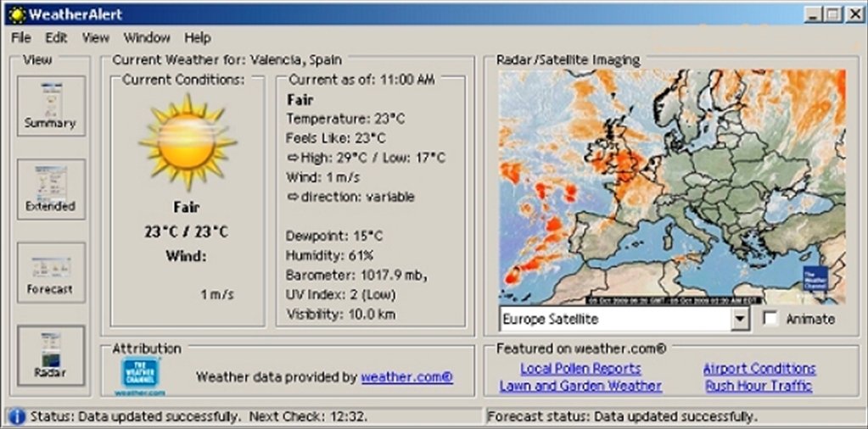Open the Summary view

[x=51, y=106]
